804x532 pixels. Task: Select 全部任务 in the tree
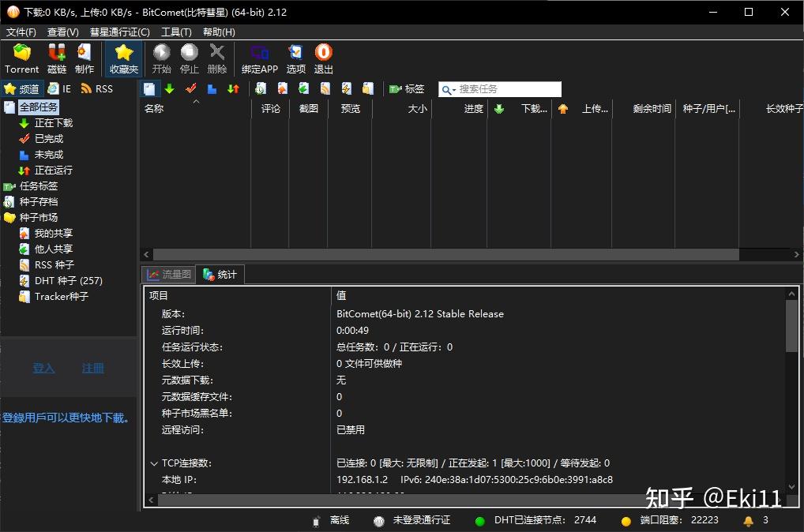pyautogui.click(x=39, y=107)
